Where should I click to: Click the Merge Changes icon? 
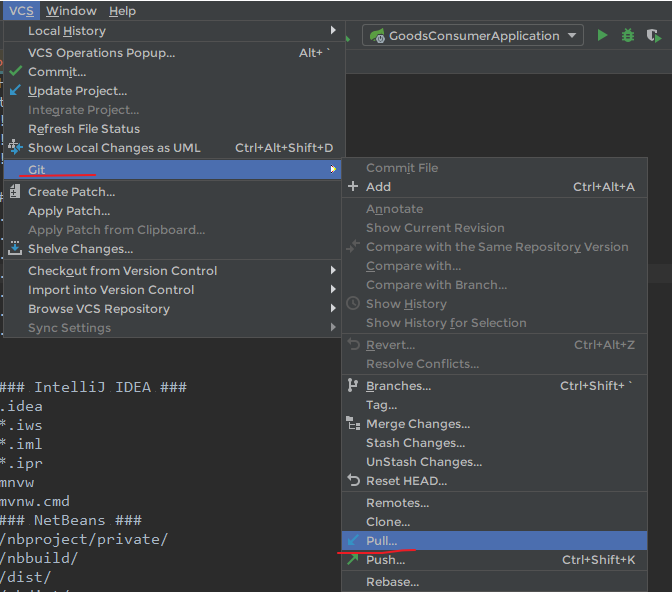(353, 423)
